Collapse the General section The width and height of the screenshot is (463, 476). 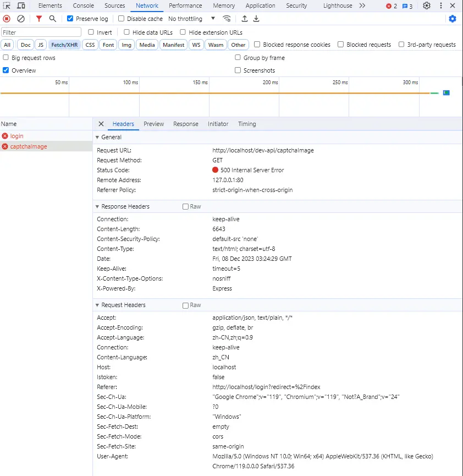click(97, 137)
